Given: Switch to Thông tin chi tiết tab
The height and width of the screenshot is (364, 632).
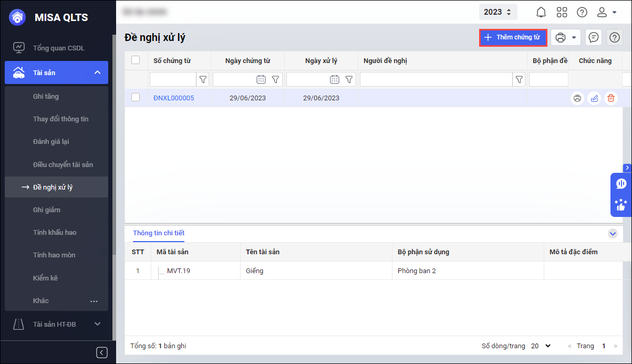Looking at the screenshot, I should point(159,233).
